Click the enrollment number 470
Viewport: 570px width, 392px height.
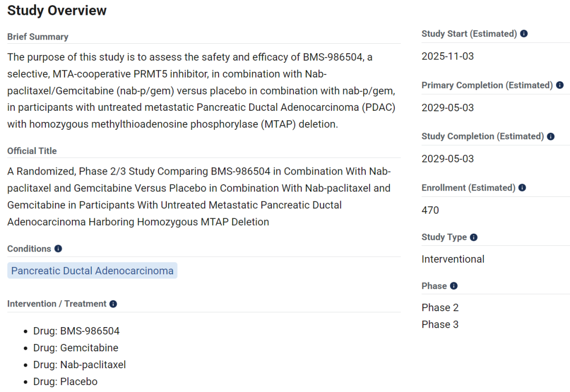click(430, 210)
